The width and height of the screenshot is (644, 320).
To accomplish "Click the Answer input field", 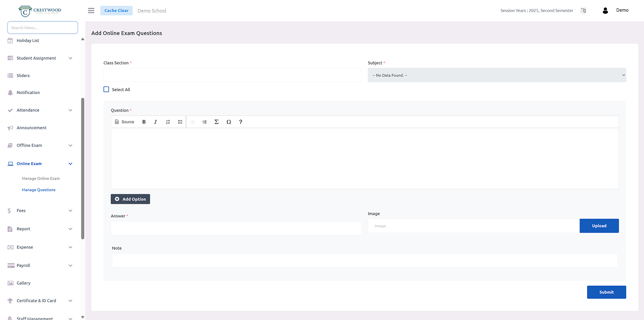I will pos(236,228).
